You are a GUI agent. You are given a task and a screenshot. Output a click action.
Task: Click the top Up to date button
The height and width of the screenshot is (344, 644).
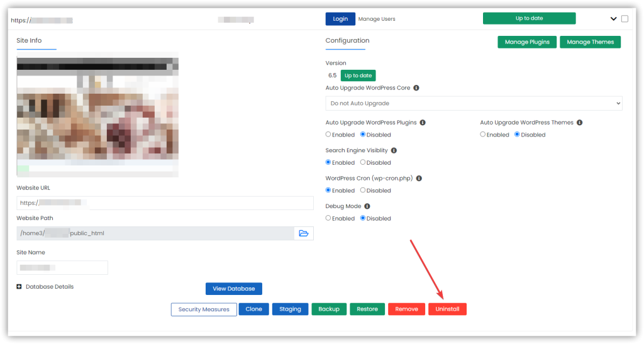pyautogui.click(x=529, y=18)
